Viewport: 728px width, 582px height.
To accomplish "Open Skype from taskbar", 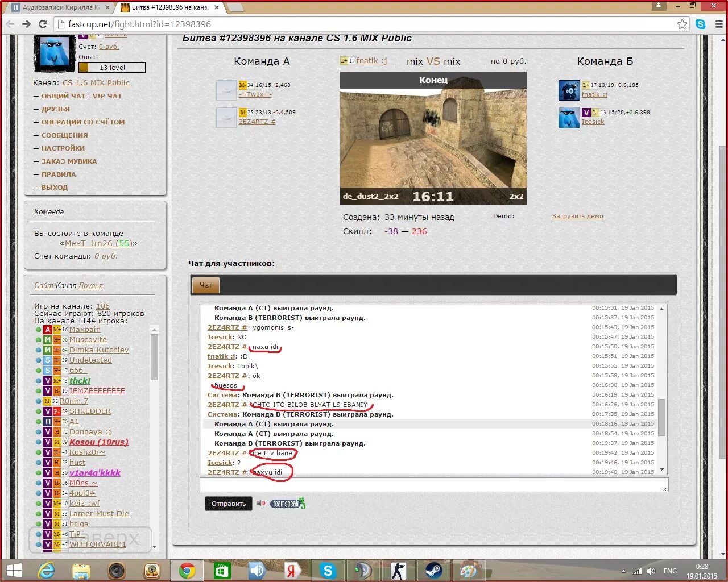I will coord(328,570).
